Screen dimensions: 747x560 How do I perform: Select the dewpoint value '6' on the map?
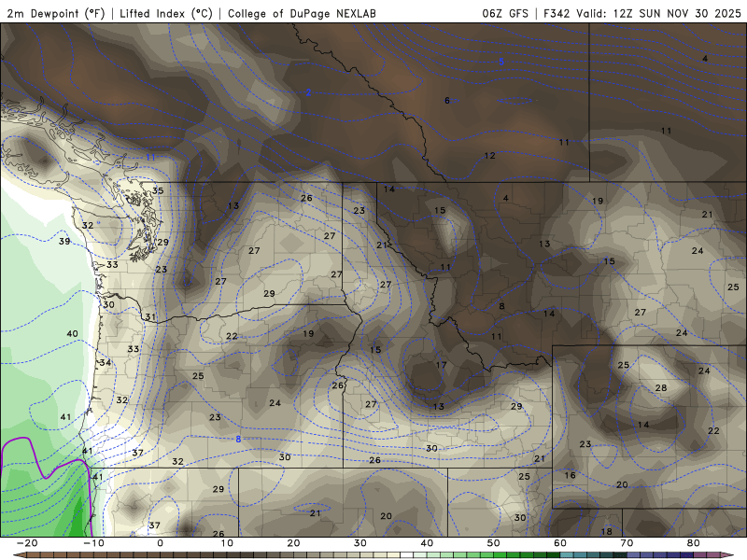point(447,101)
